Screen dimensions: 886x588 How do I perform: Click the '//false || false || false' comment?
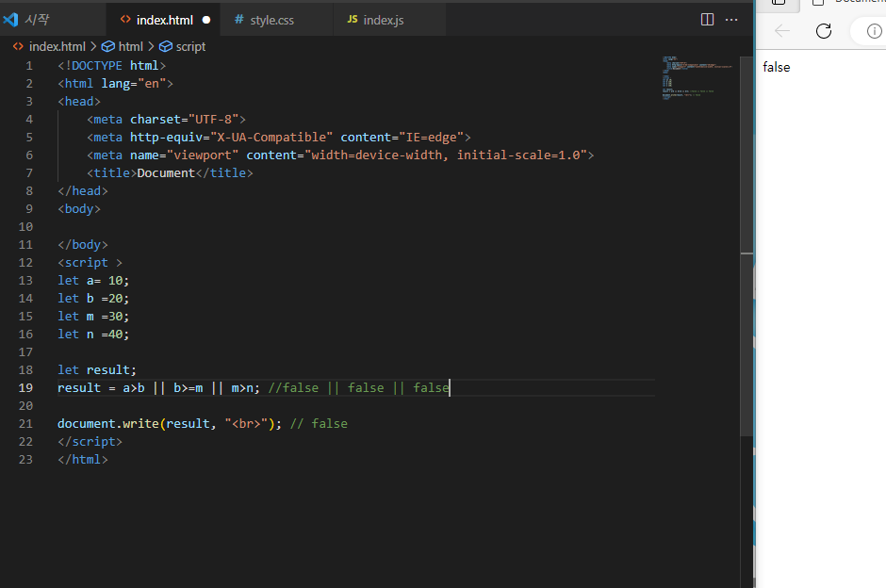[x=359, y=388]
